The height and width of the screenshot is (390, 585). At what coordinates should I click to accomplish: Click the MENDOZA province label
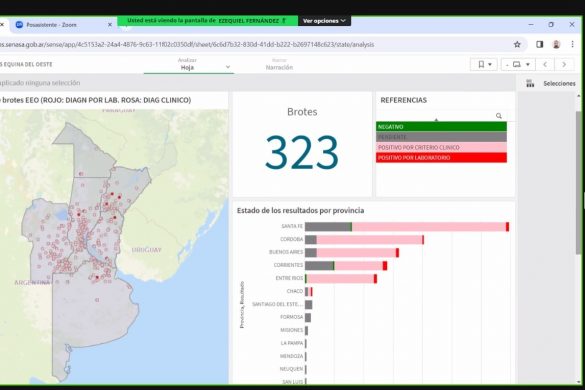click(x=292, y=356)
